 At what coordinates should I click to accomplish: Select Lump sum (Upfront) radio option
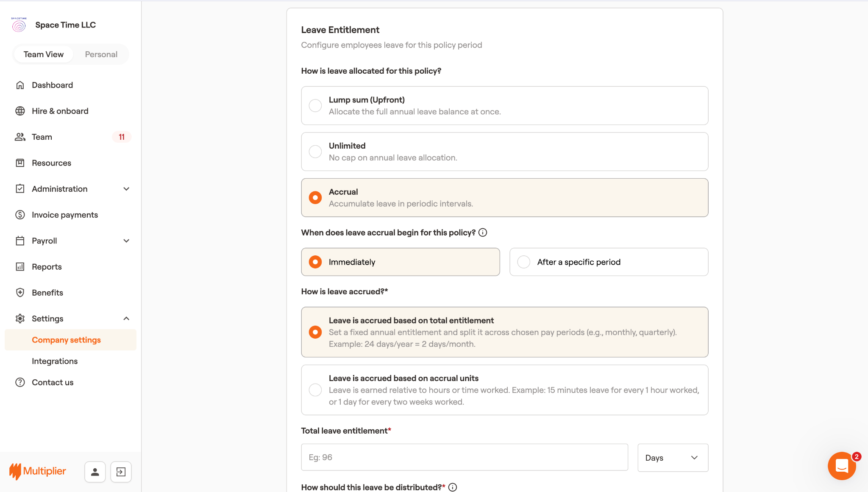(x=315, y=105)
